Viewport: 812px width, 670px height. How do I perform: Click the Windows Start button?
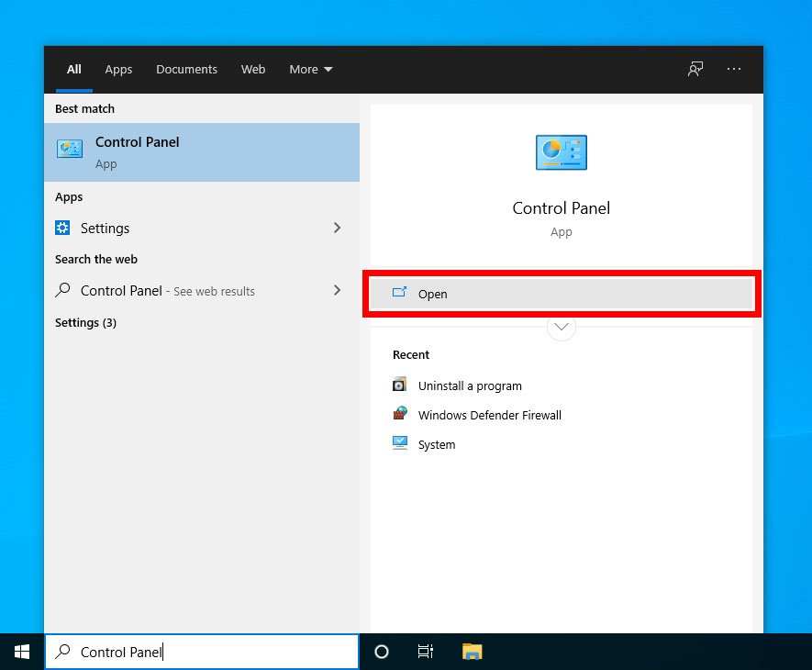22,652
